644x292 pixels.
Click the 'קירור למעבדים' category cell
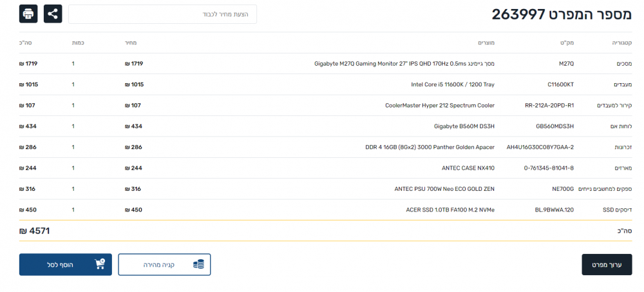614,106
